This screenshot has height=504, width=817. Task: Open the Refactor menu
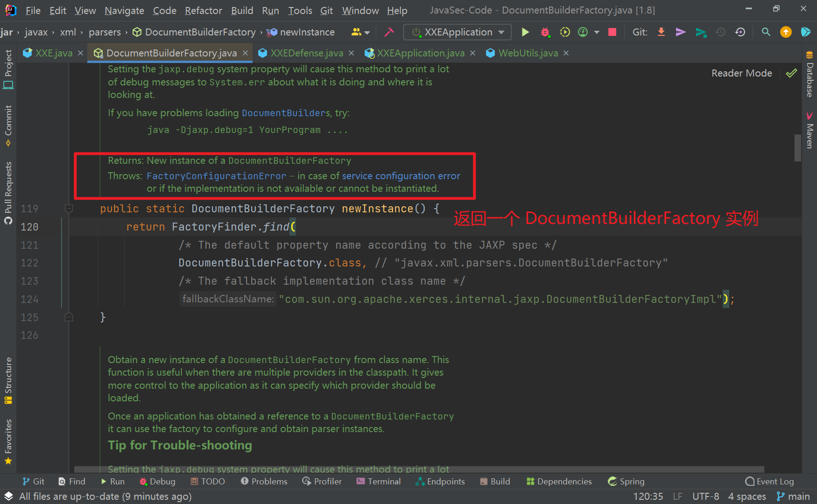(203, 10)
